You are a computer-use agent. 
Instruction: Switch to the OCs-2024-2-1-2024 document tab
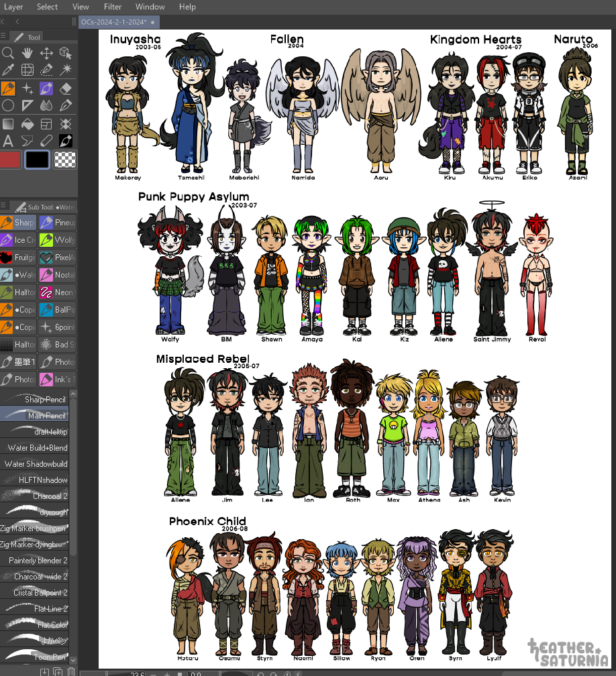point(119,22)
